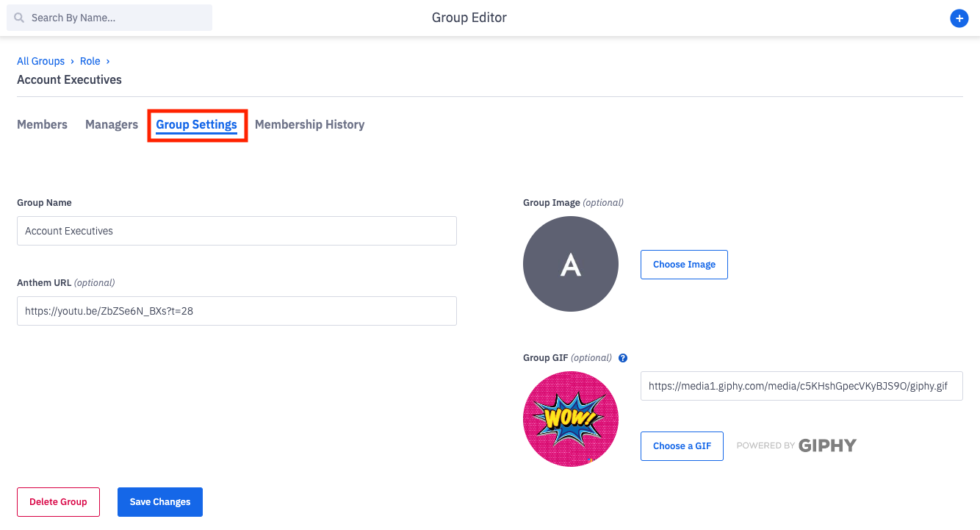Click Save Changes
Image resolution: width=980 pixels, height=530 pixels.
click(x=159, y=501)
